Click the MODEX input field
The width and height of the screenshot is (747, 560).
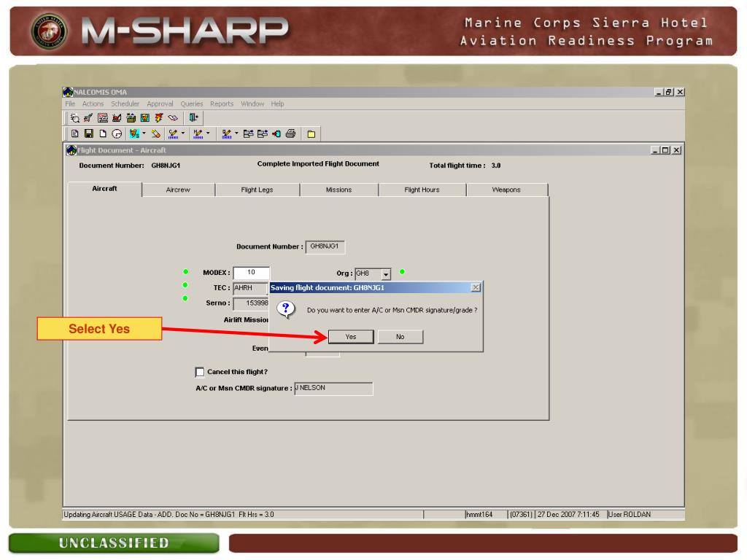coord(251,273)
